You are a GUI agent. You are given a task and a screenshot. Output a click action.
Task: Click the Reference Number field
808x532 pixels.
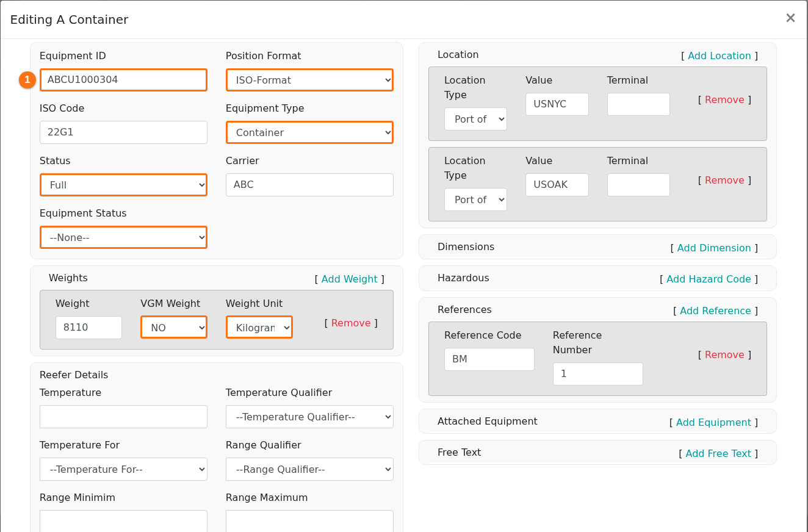[x=598, y=374]
